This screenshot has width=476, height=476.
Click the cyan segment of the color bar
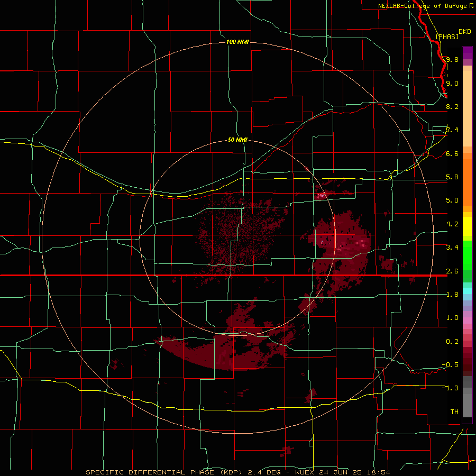pos(467,291)
